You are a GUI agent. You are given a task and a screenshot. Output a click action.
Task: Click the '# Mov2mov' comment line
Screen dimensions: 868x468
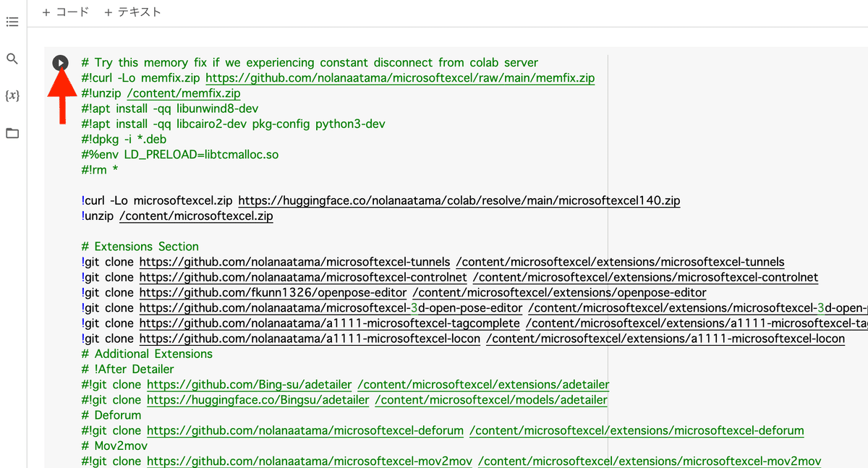pos(114,446)
